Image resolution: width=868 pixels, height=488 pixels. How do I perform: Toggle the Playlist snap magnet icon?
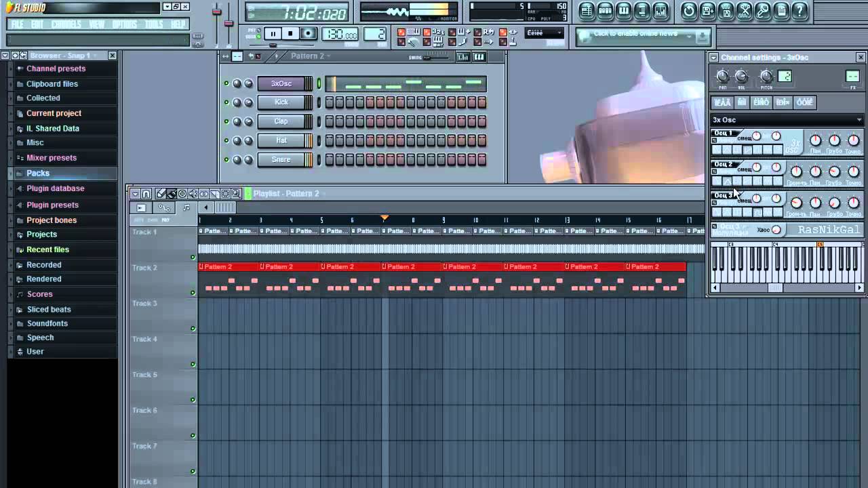(x=146, y=194)
